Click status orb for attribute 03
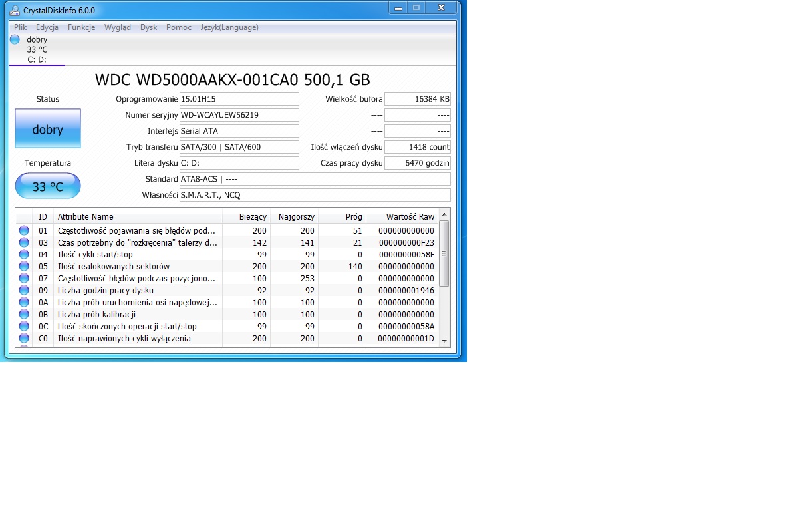The height and width of the screenshot is (505, 812). tap(24, 242)
